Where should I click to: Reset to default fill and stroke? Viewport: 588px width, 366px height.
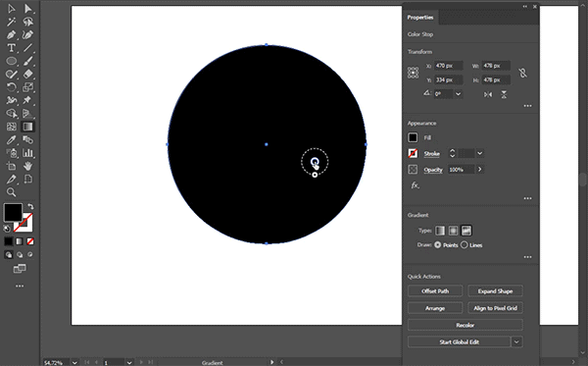tap(7, 229)
